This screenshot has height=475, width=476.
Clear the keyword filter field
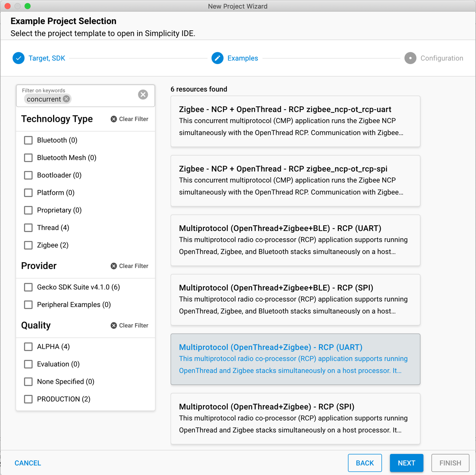click(x=143, y=94)
